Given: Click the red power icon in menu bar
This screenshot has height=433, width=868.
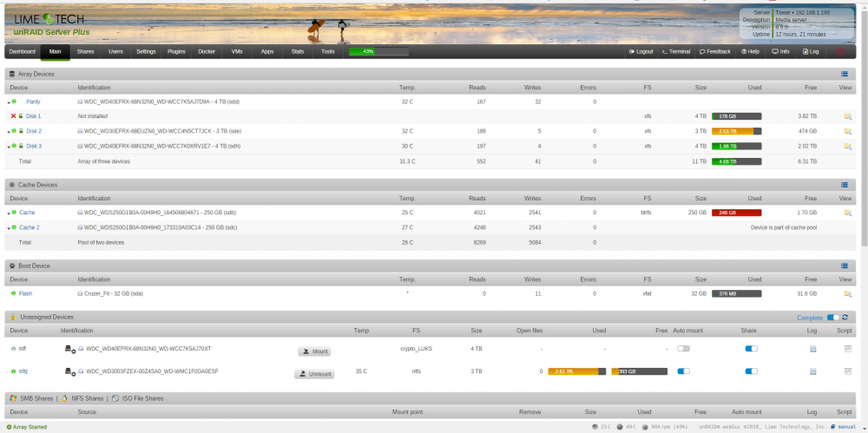Looking at the screenshot, I should click(839, 51).
